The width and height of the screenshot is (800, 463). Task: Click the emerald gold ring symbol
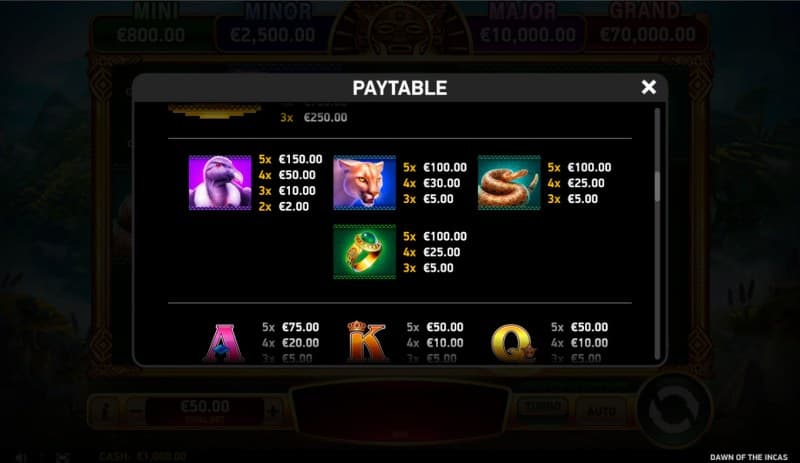(x=364, y=252)
